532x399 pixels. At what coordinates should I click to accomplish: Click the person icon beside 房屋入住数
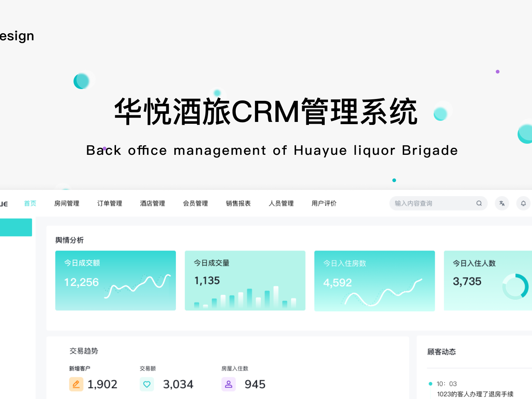point(228,384)
